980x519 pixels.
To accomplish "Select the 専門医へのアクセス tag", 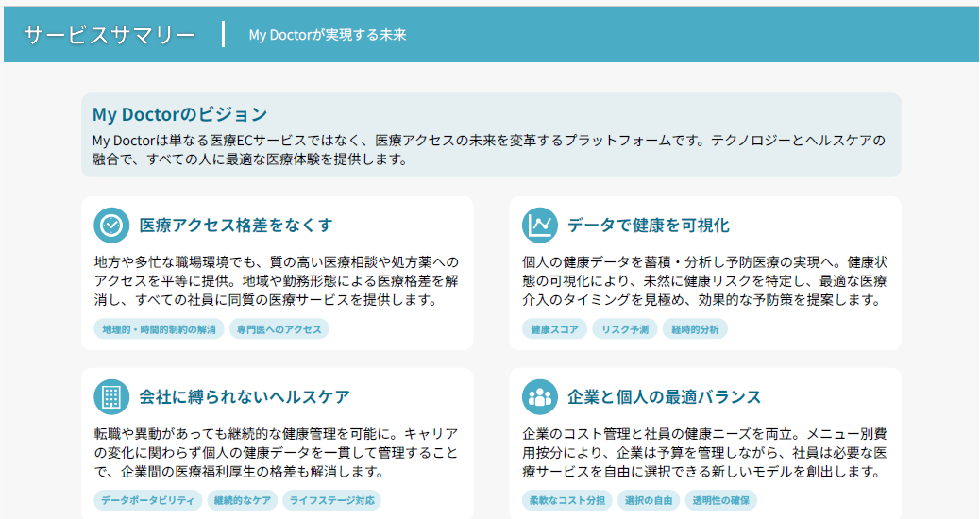I will pyautogui.click(x=279, y=329).
